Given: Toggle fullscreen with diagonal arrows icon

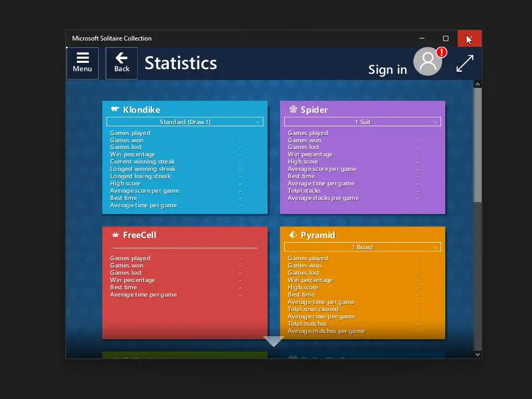Looking at the screenshot, I should click(464, 63).
